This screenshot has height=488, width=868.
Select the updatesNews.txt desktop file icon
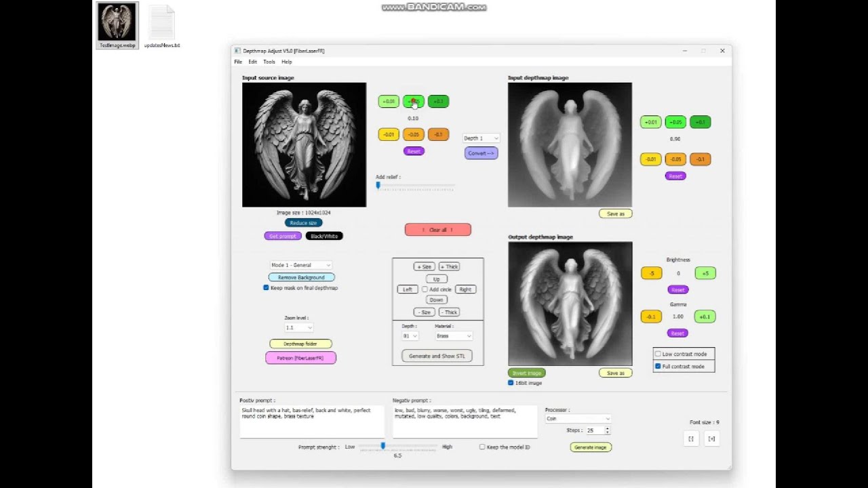pyautogui.click(x=162, y=27)
